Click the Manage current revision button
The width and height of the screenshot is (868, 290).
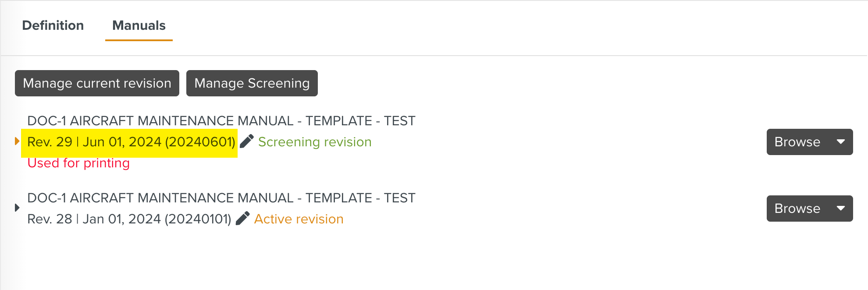[x=97, y=83]
